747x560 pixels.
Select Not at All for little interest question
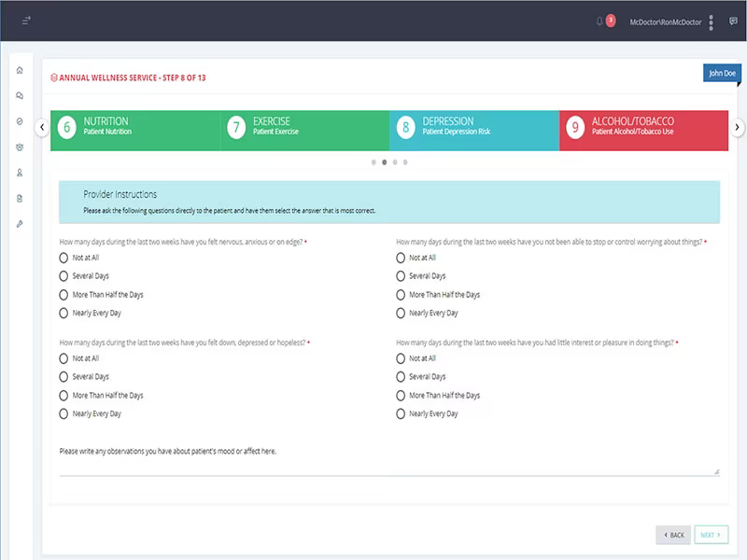tap(401, 358)
